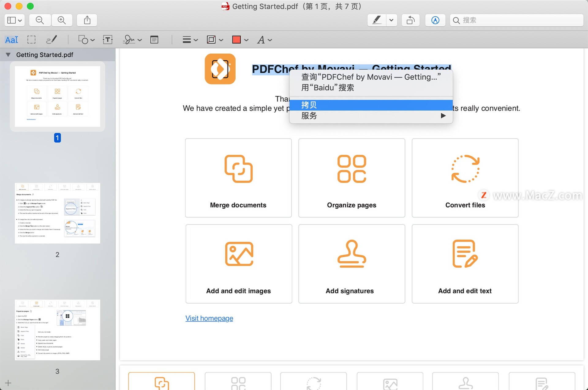Click the Convert files card icon
Viewport: 588px width, 390px height.
[x=465, y=169]
